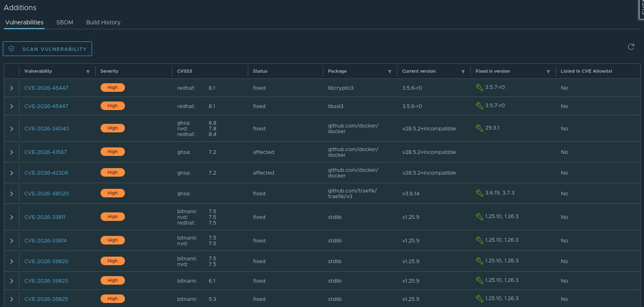Switch to the Vulnerabilities tab
Screen dimensions: 644x307
(x=24, y=22)
